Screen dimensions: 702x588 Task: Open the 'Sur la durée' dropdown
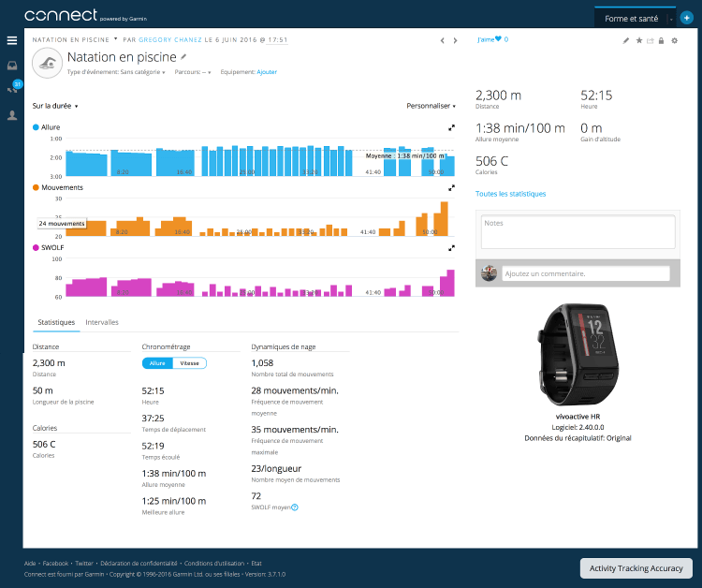(x=55, y=106)
